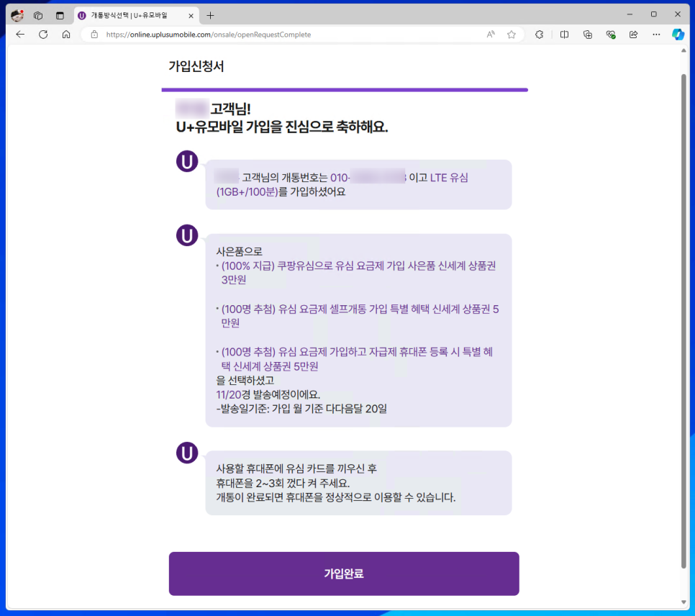Share this page
This screenshot has width=695, height=616.
click(x=633, y=35)
